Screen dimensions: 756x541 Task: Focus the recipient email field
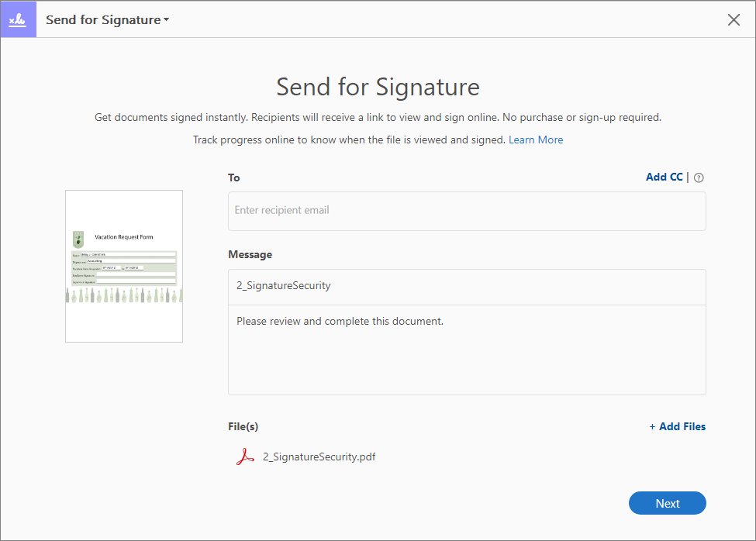(467, 211)
